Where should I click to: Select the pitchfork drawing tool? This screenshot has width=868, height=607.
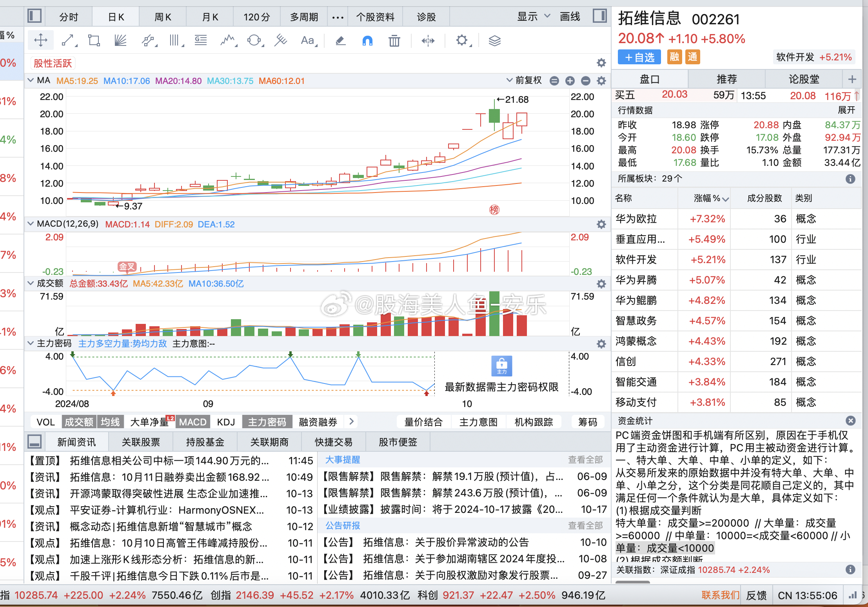tap(281, 40)
